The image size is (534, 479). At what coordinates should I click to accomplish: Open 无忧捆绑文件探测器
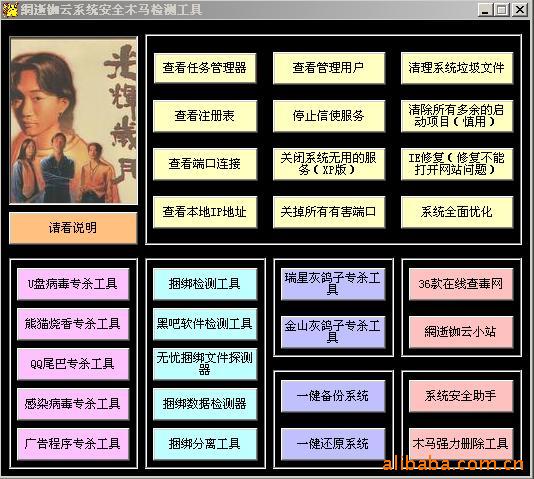205,364
